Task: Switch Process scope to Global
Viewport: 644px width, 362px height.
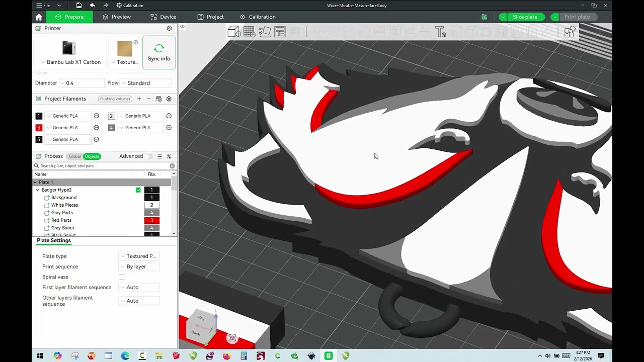Action: 74,156
